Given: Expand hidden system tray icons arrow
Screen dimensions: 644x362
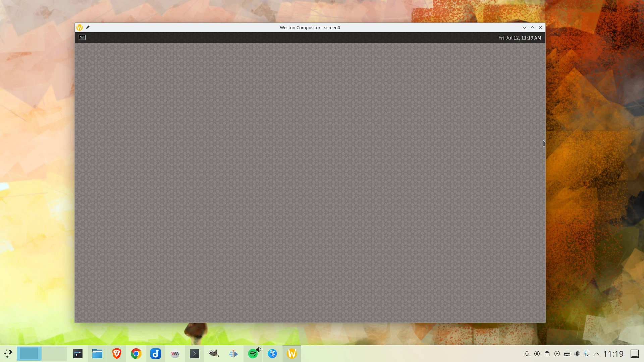Looking at the screenshot, I should click(597, 354).
